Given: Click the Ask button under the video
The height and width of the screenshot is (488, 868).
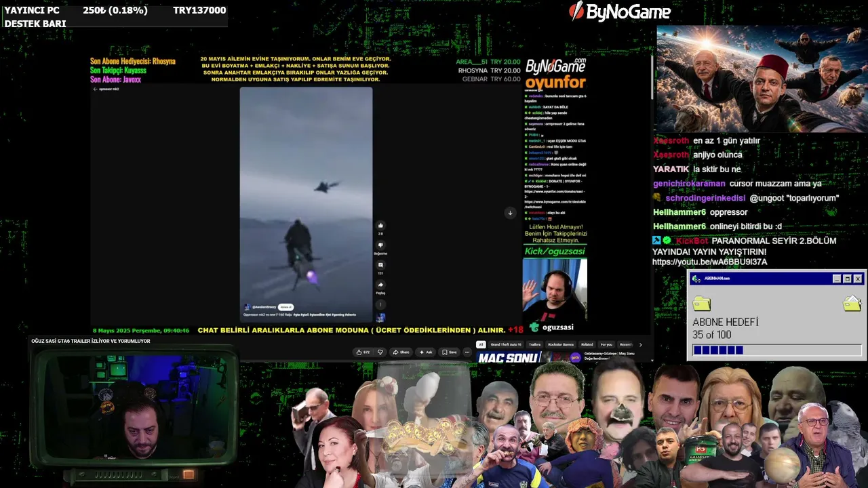Looking at the screenshot, I should point(426,352).
